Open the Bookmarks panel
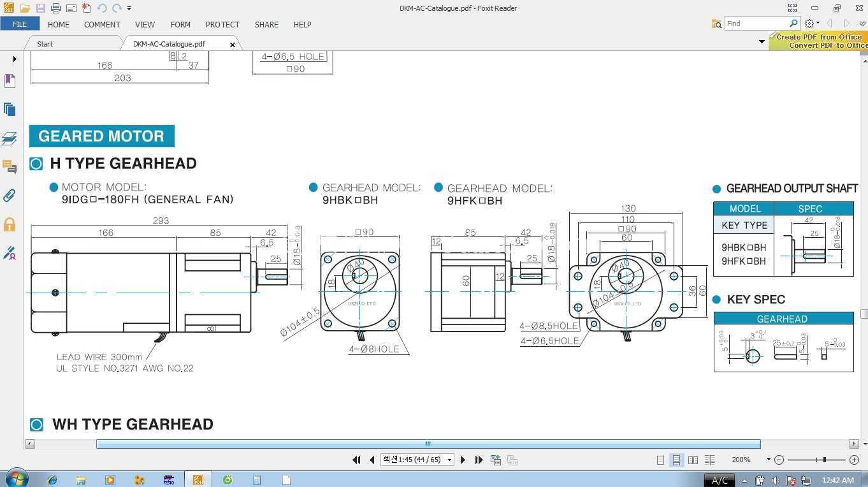Screen dimensions: 868x487 pos(10,80)
